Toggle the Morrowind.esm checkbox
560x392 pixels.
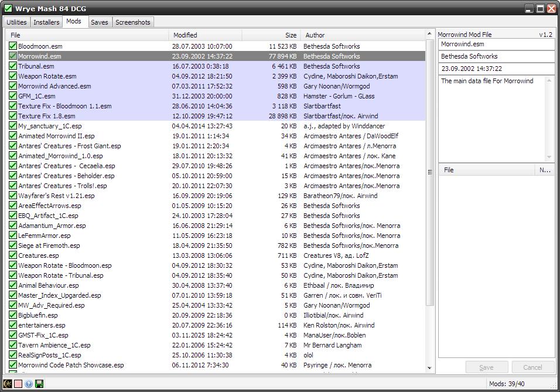click(13, 56)
